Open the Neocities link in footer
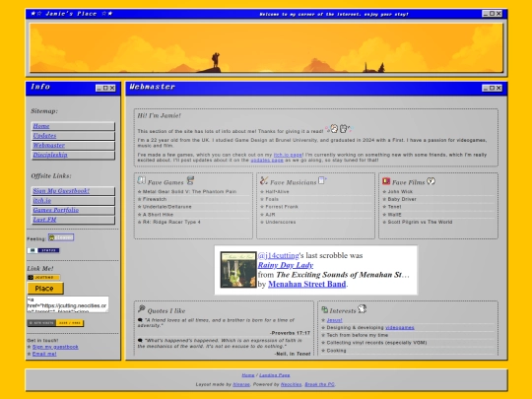Image resolution: width=532 pixels, height=399 pixels. tap(291, 384)
